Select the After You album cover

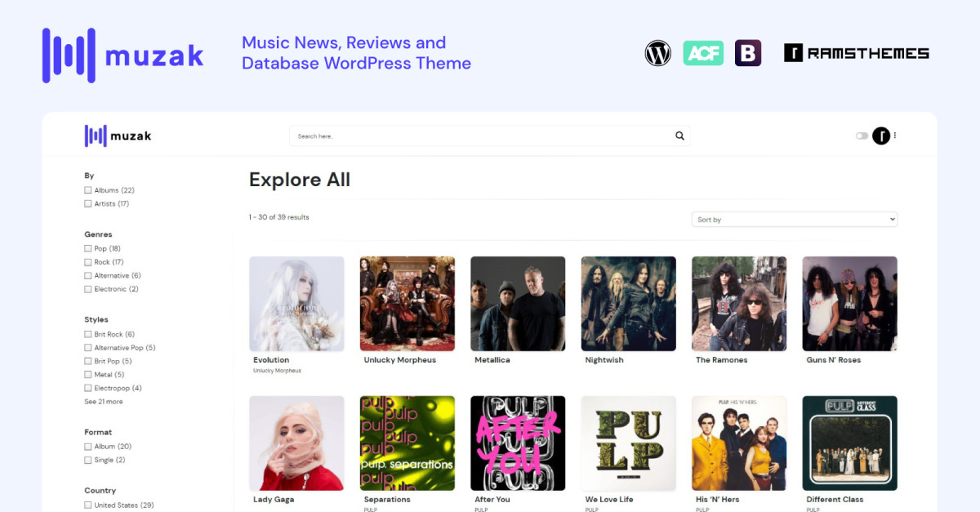pyautogui.click(x=518, y=443)
